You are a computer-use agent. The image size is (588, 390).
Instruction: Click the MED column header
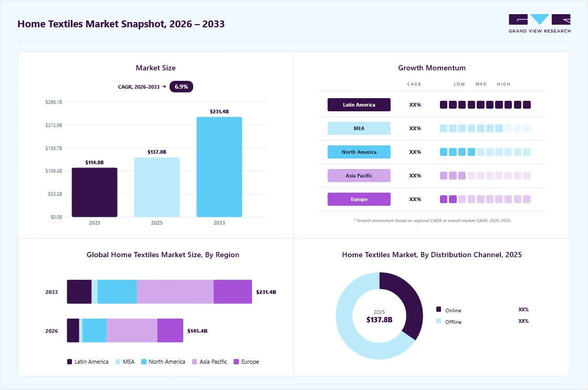(481, 84)
